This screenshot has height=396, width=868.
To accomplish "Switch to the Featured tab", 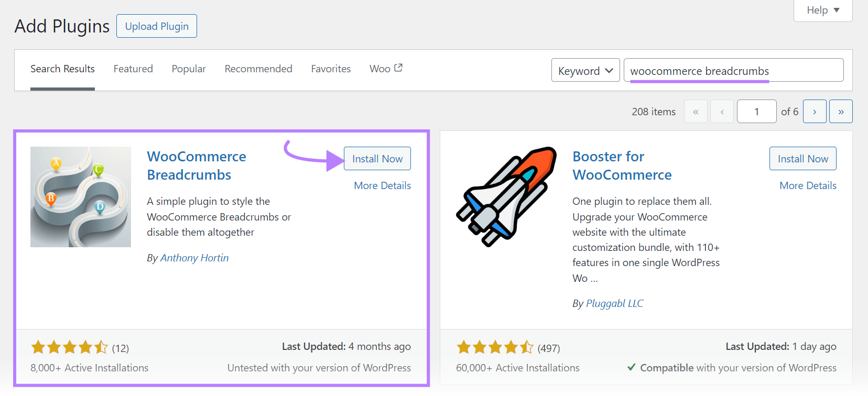I will click(133, 69).
